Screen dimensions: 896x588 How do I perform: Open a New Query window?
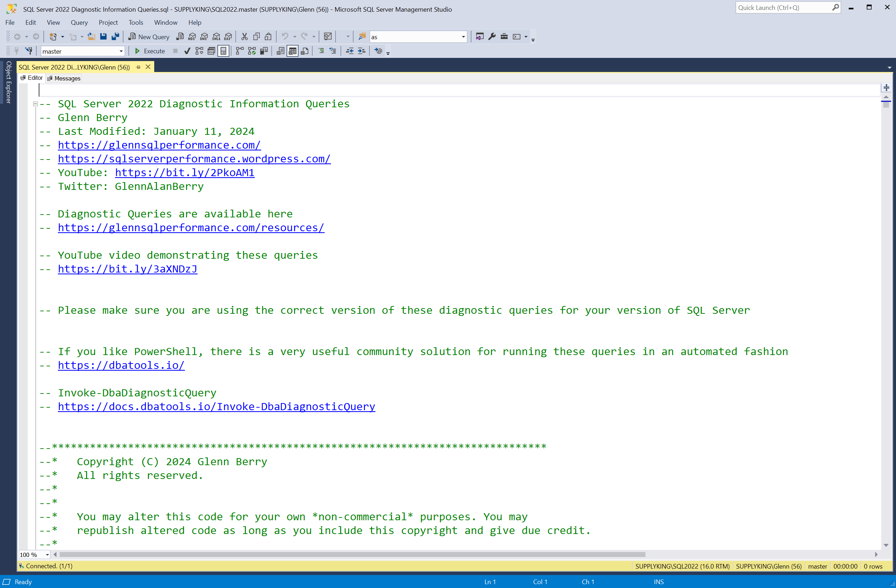[x=149, y=36]
